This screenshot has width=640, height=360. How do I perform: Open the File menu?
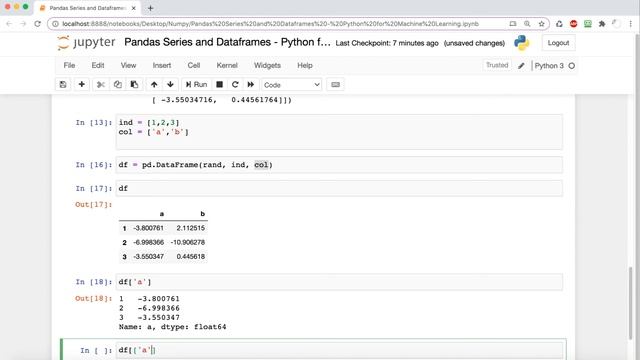pos(69,65)
